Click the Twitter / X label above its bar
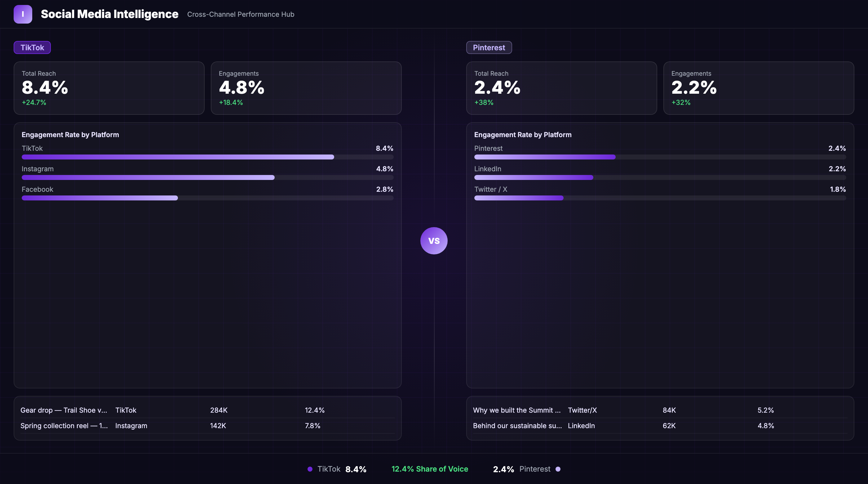868x484 pixels. 491,190
